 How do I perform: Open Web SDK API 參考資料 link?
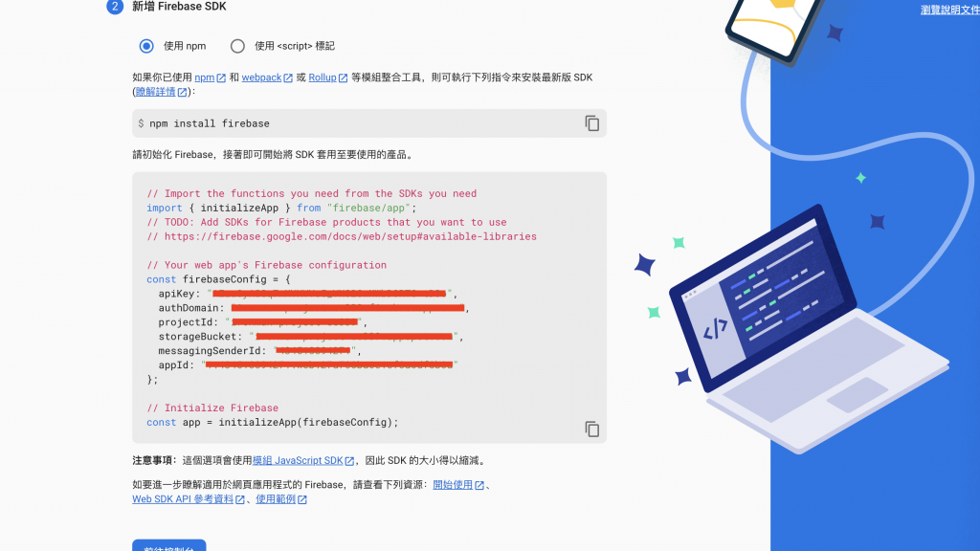click(183, 499)
